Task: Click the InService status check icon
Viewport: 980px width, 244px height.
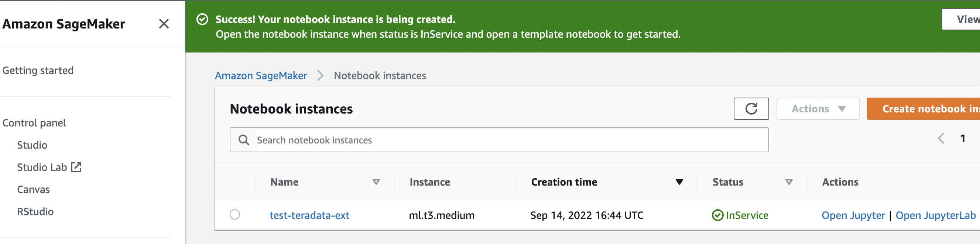Action: point(718,215)
